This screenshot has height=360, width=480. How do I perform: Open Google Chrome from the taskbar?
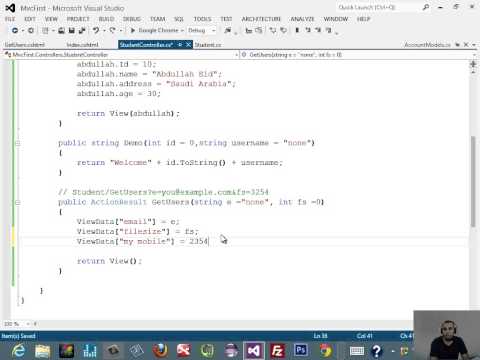325,351
